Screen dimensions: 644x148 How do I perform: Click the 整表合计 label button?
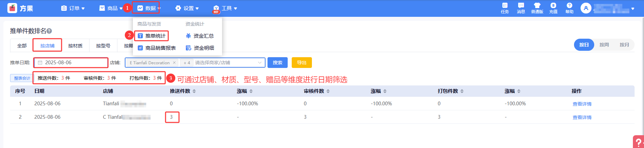(x=22, y=78)
